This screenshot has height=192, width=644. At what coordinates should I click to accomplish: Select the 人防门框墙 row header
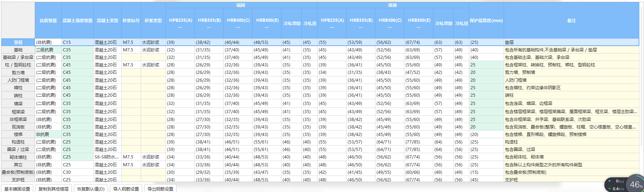click(x=18, y=80)
